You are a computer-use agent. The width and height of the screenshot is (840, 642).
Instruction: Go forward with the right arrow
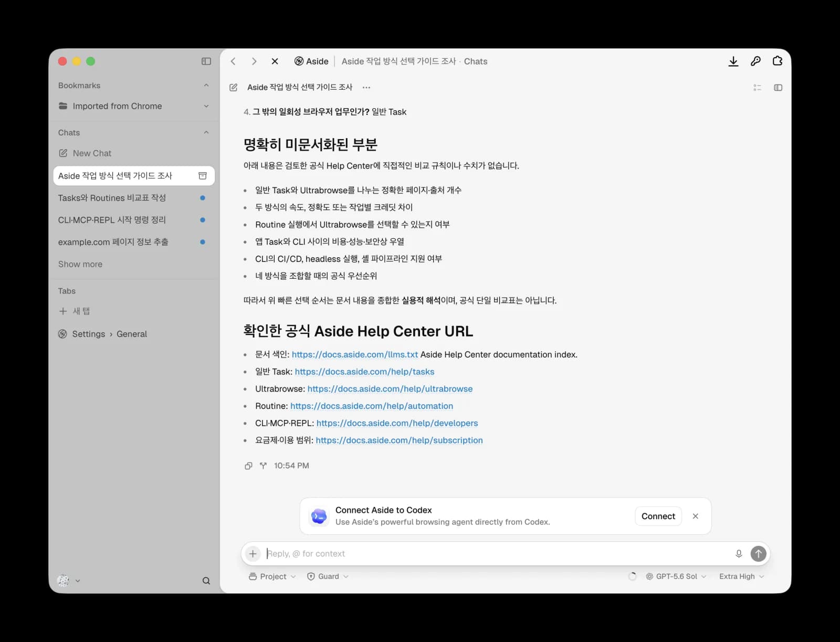click(254, 61)
